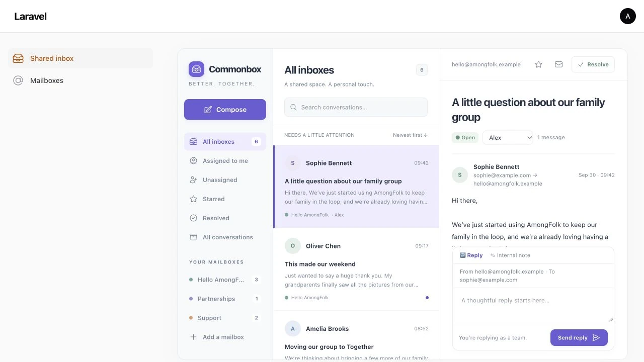The height and width of the screenshot is (362, 644).
Task: Click the search magnifier icon
Action: pos(293,107)
